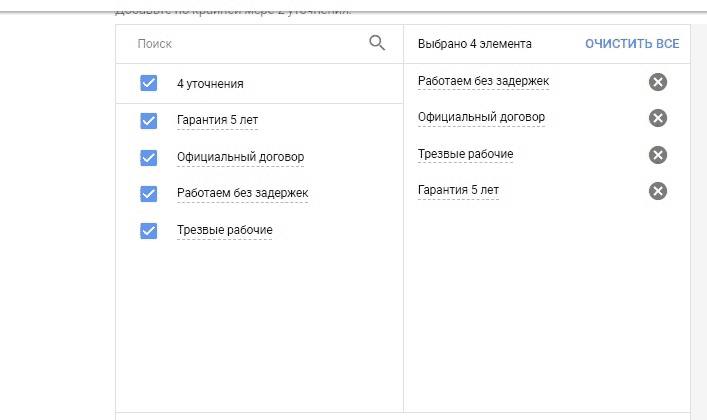Click 'Гарантия 5 лет' text in selected panel
The width and height of the screenshot is (707, 420).
[x=458, y=190]
